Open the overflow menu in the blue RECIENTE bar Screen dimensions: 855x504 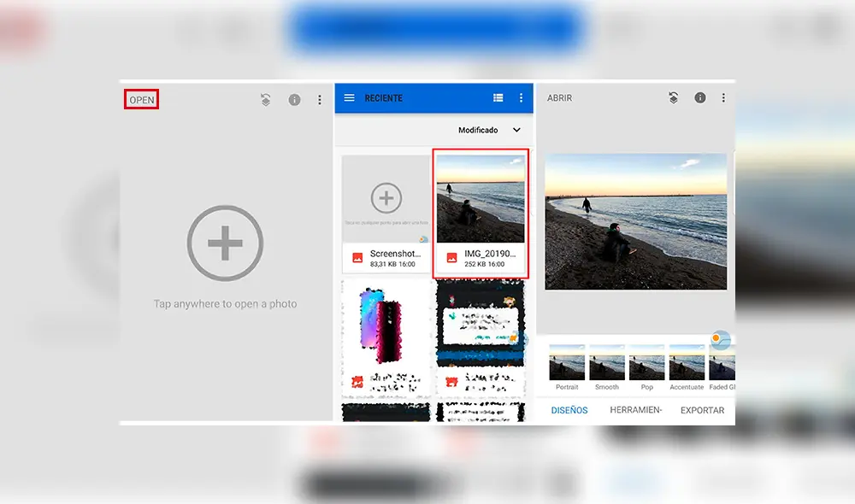click(521, 98)
